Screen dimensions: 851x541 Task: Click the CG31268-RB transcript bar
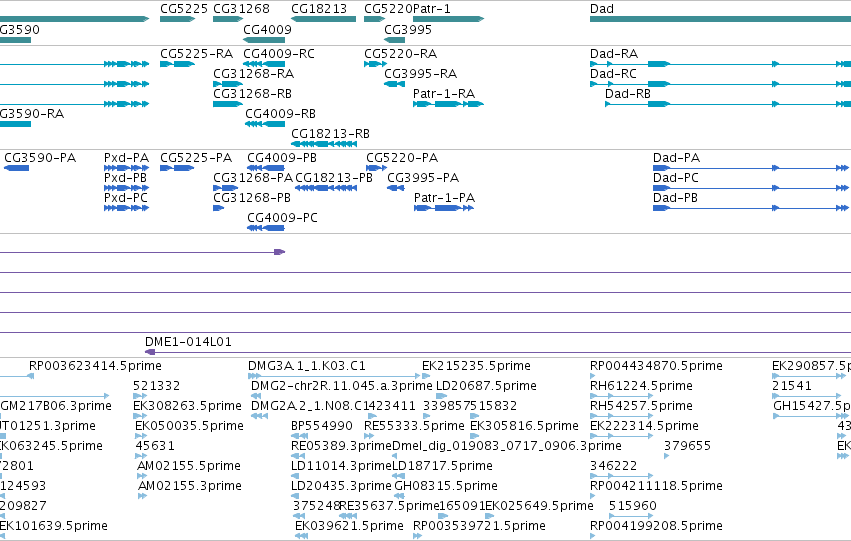click(x=228, y=104)
